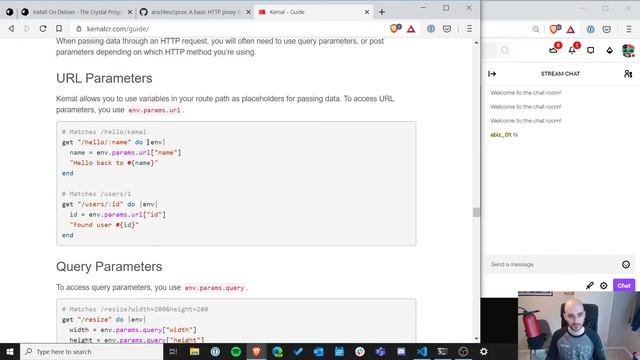The width and height of the screenshot is (640, 360).
Task: Open Twitch whispers
Action: click(591, 50)
